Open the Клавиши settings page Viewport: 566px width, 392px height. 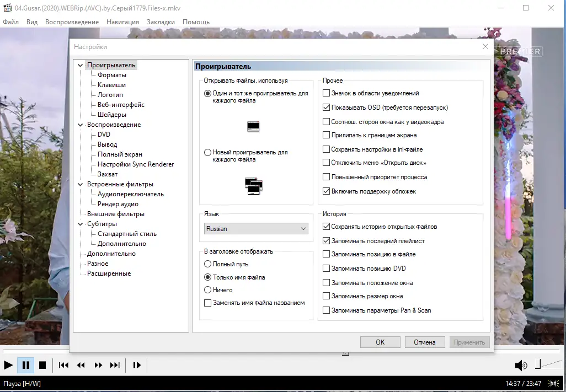111,85
